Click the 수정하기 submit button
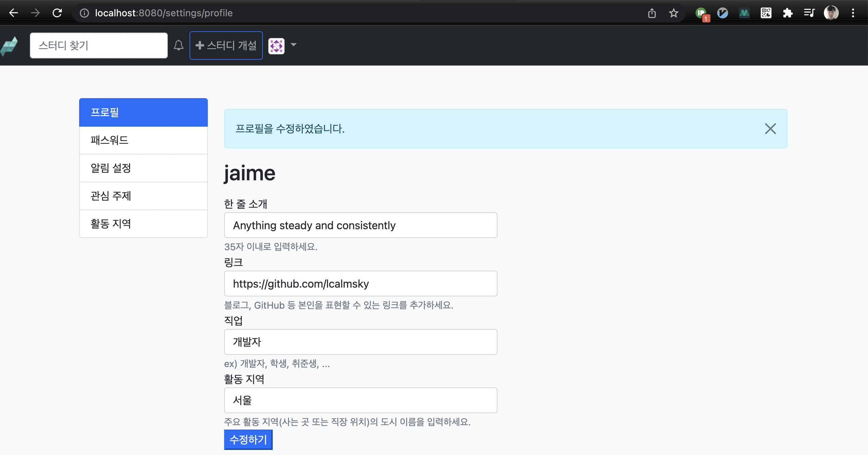 248,439
